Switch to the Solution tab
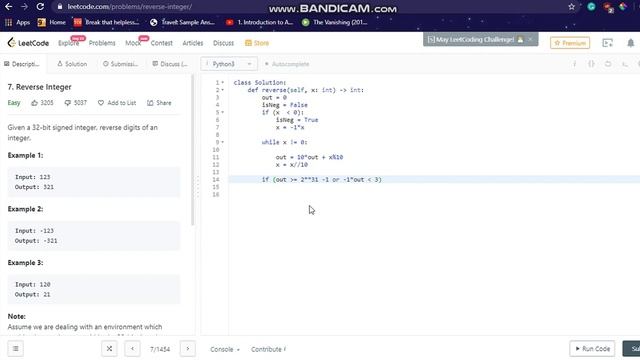The height and width of the screenshot is (360, 640). (x=72, y=64)
